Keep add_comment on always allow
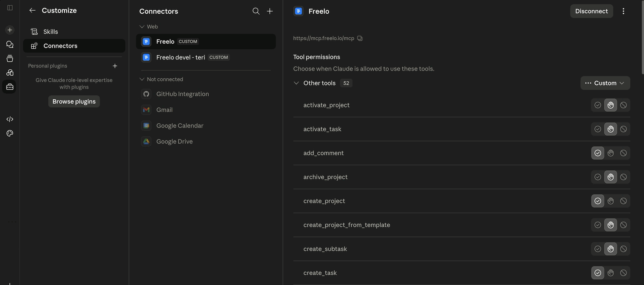The height and width of the screenshot is (285, 644). coord(598,153)
